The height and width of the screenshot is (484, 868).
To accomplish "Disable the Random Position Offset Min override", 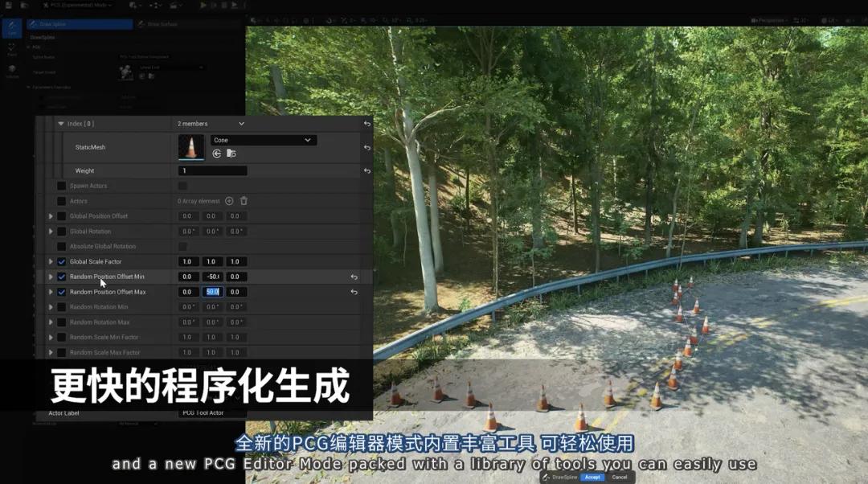I will (61, 277).
